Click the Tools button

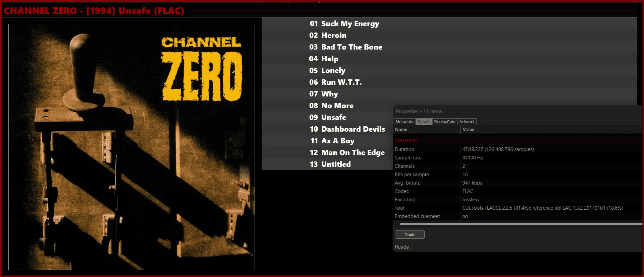click(410, 234)
